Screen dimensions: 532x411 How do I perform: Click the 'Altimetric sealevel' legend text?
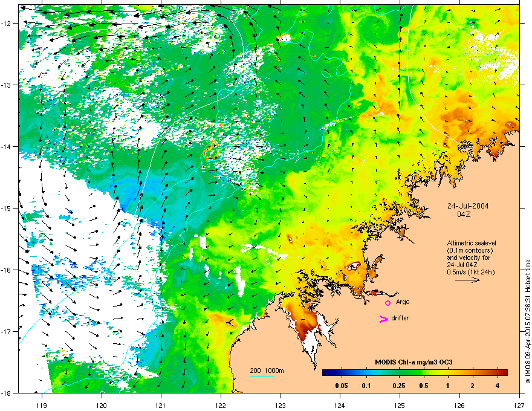[472, 243]
